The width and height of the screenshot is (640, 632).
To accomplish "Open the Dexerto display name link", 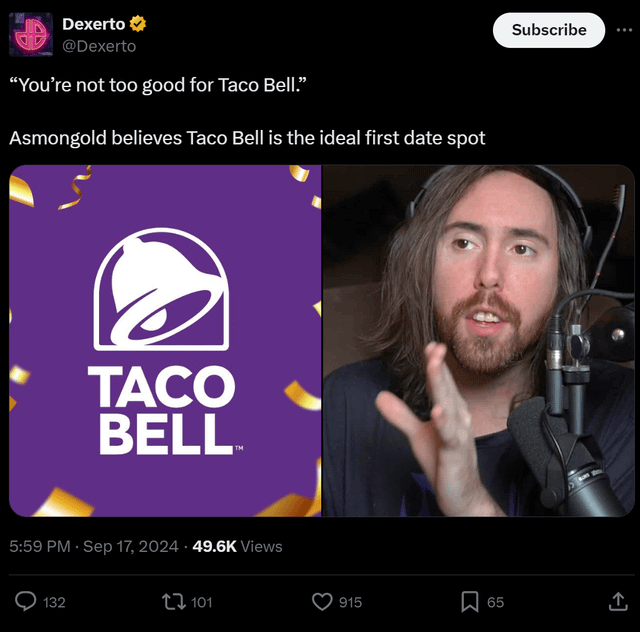I will coord(94,24).
